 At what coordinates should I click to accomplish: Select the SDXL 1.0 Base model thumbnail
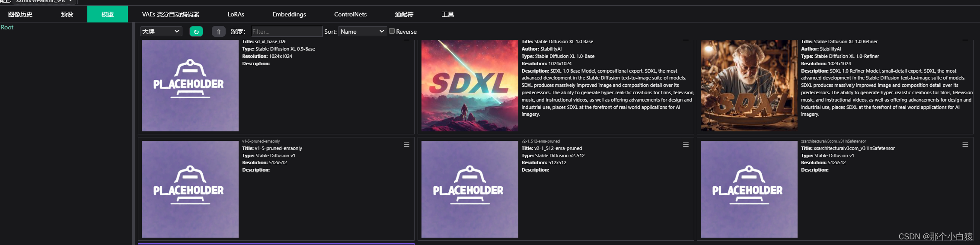(469, 85)
